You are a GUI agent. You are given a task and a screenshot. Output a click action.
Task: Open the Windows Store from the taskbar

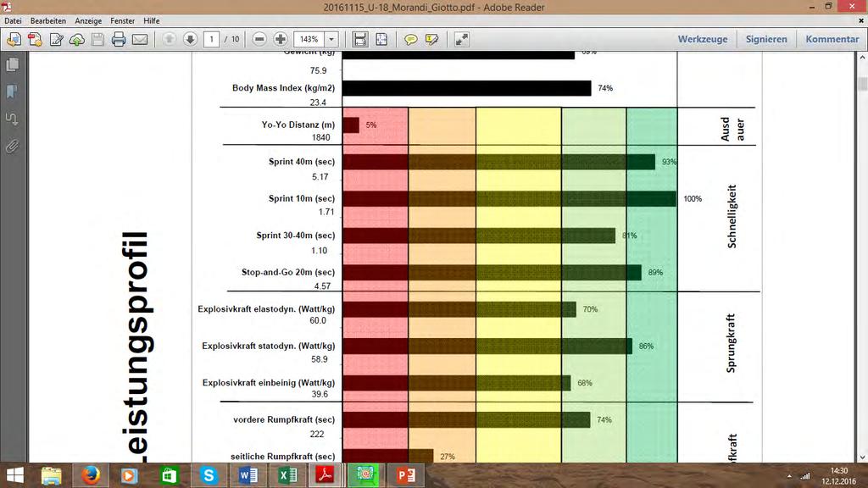169,475
